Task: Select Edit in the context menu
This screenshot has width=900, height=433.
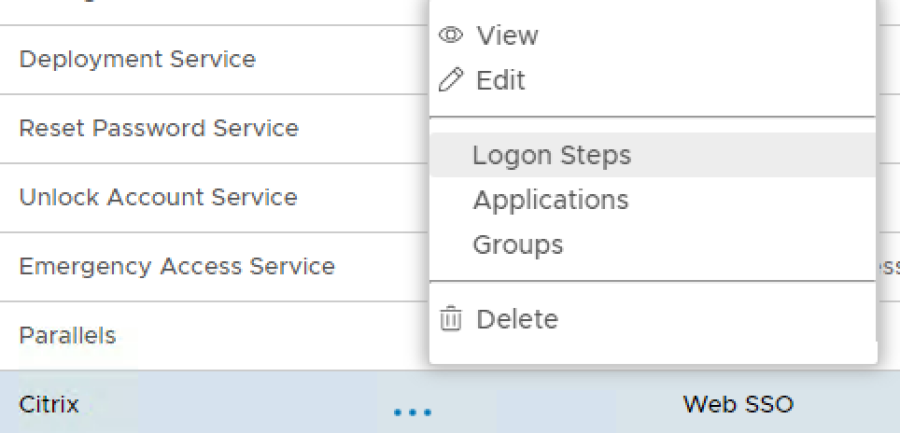Action: (x=500, y=81)
